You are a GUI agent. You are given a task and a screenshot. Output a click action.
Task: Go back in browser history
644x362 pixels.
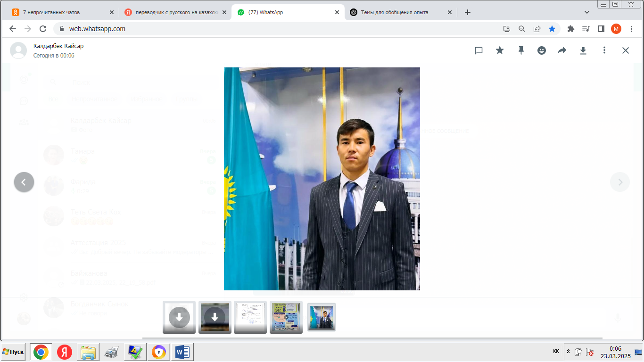[x=13, y=29]
